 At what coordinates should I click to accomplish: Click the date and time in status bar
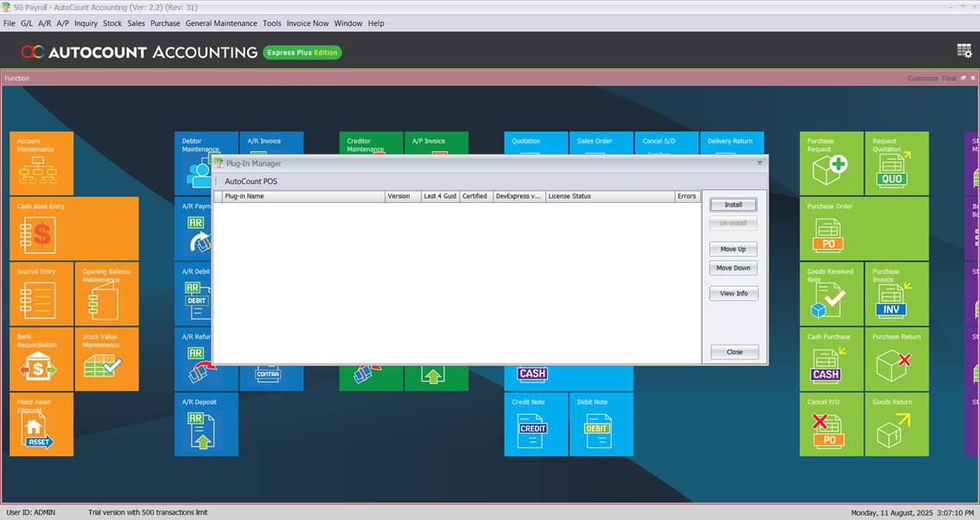coord(913,512)
